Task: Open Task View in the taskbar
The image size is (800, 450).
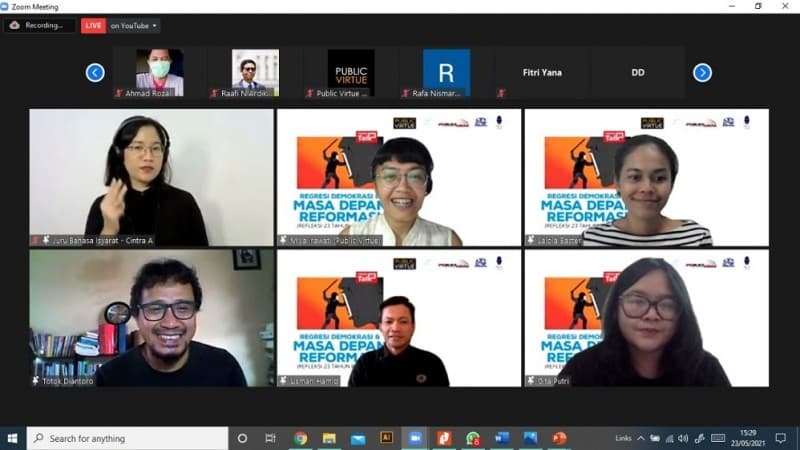Action: point(270,438)
